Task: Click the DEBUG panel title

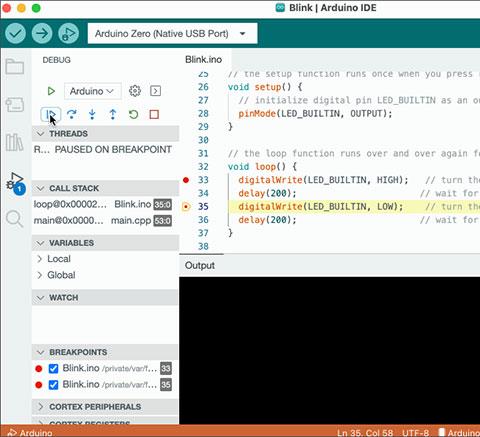Action: pyautogui.click(x=57, y=60)
